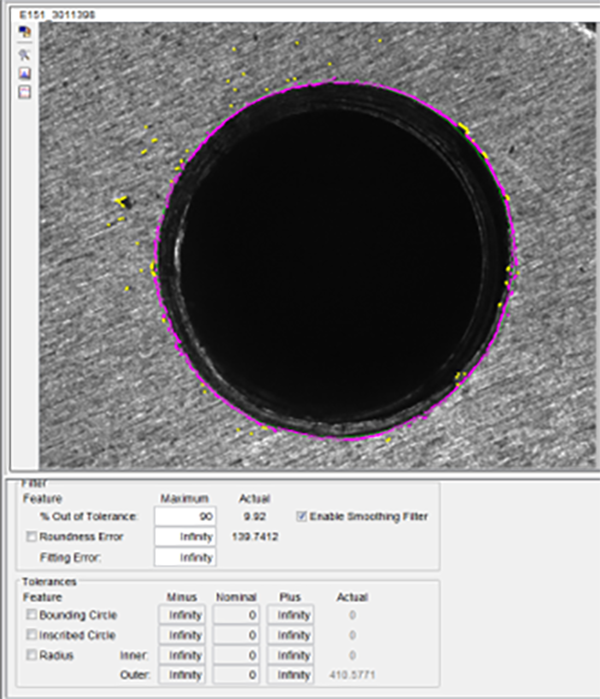Select the Bounding Circle Nominal field
Screen dimensions: 600x699
[x=237, y=615]
